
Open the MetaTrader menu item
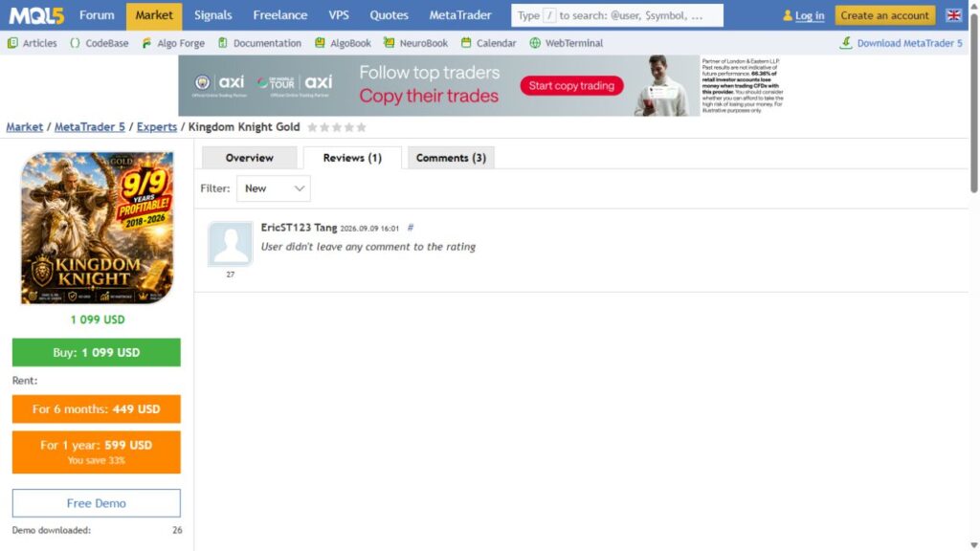[460, 15]
